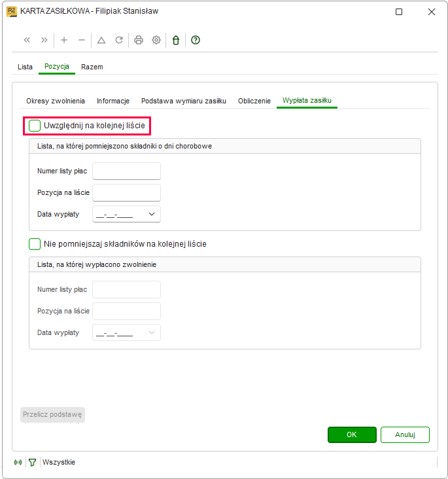Open help with the question mark icon
The height and width of the screenshot is (479, 448).
pyautogui.click(x=196, y=40)
